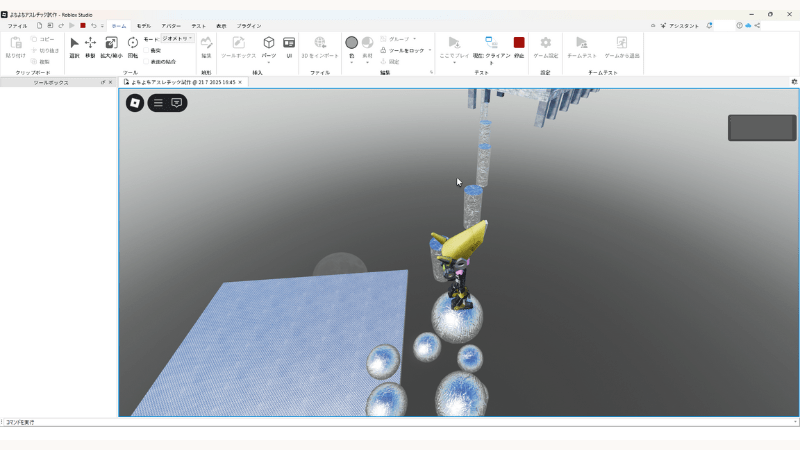The height and width of the screenshot is (450, 800).
Task: Switch to the ホーム ribbon tab
Action: click(x=119, y=26)
